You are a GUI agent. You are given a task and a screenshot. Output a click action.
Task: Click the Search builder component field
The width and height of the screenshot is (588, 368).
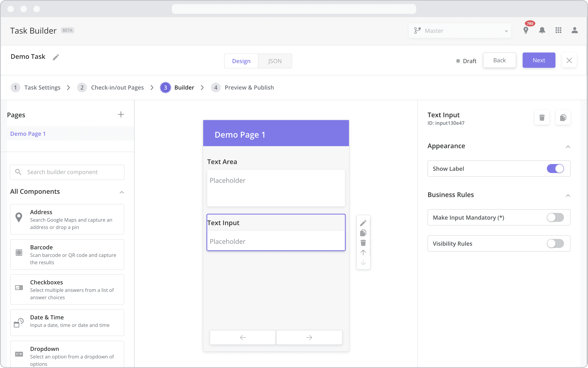67,172
